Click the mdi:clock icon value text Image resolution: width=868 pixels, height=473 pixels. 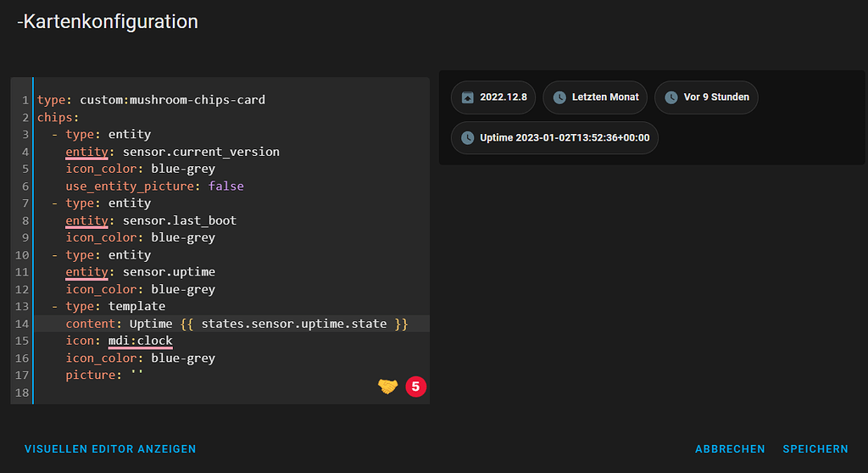[140, 341]
